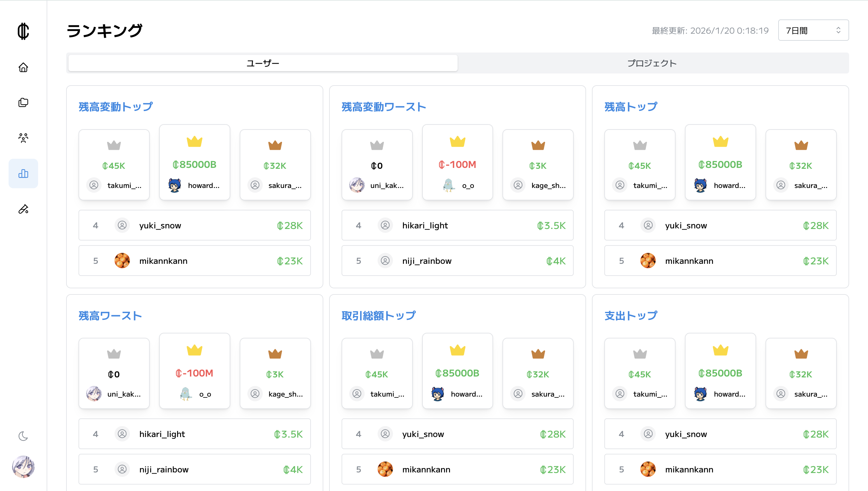Click the home icon in sidebar
The image size is (868, 491).
(23, 68)
